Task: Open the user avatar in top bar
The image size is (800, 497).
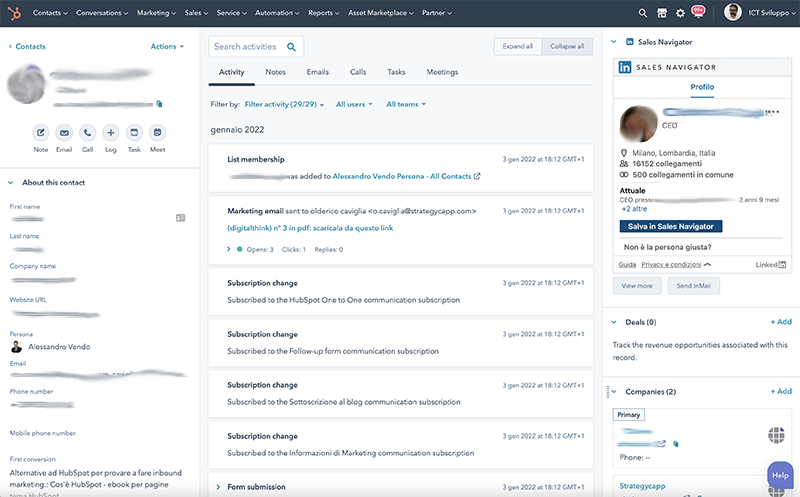Action: coord(733,12)
